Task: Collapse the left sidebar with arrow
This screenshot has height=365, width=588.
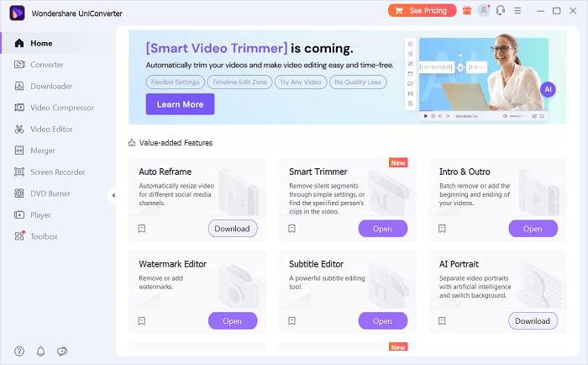Action: click(x=113, y=195)
